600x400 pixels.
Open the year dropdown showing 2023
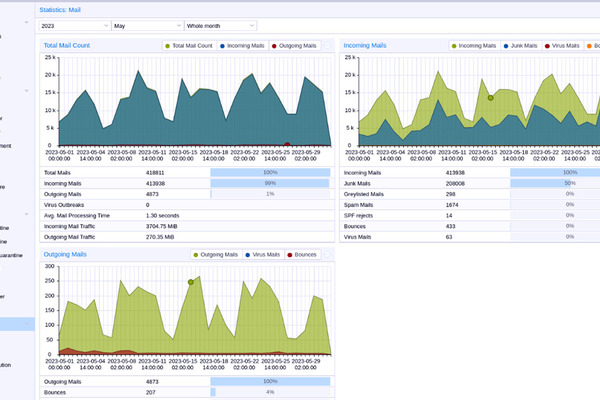tap(74, 26)
